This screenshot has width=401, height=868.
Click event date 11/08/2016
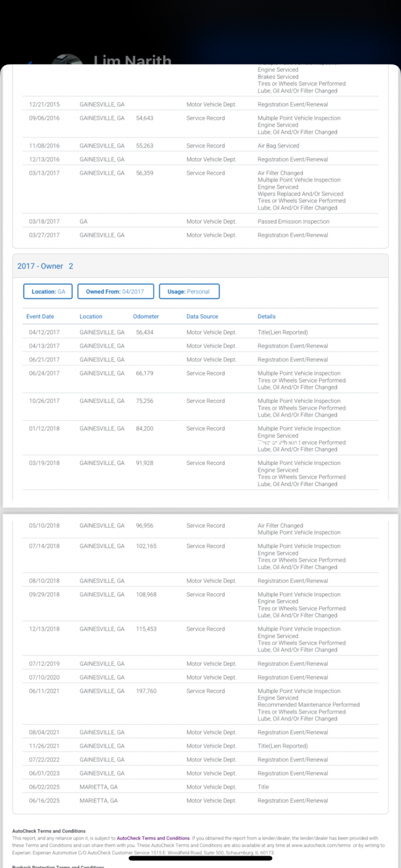[x=44, y=146]
